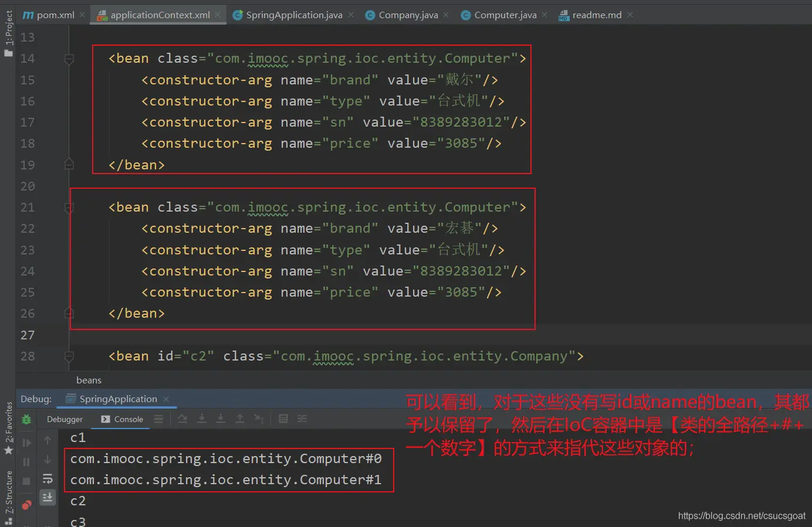Click Step Into in debug toolbar
The image size is (812, 527).
click(202, 419)
